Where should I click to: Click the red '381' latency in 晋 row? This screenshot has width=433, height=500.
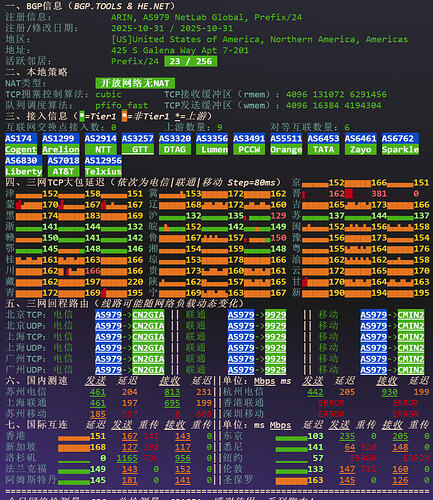379,194
